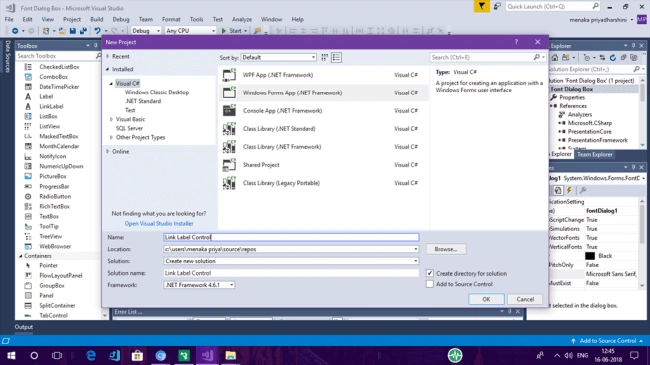
Task: Open the Format menu
Action: point(171,19)
